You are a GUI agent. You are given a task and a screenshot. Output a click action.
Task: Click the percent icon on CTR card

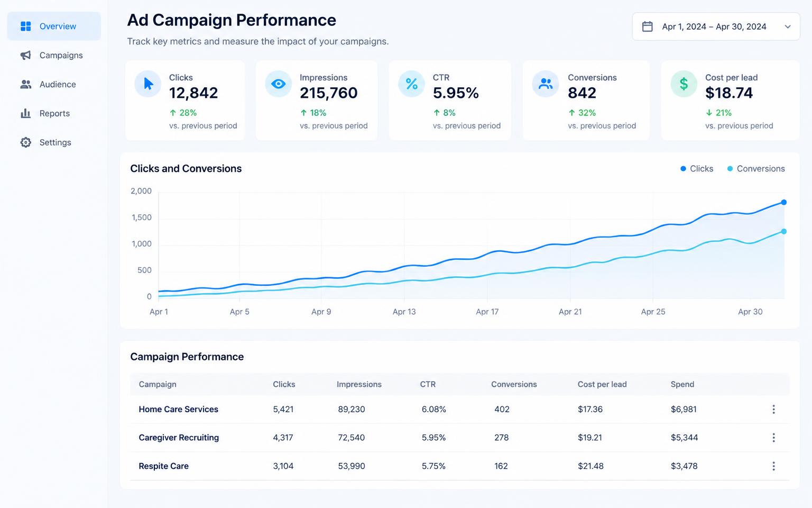411,84
